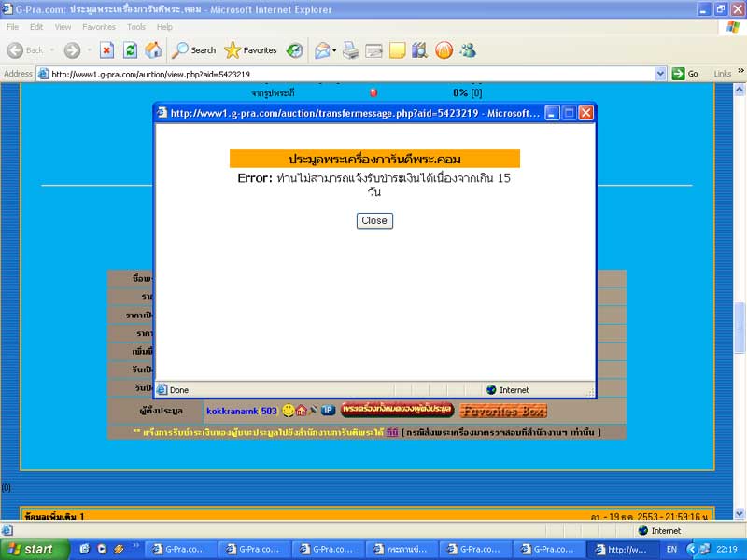The image size is (747, 560).
Task: Click the Refresh icon in the toolbar
Action: click(130, 50)
